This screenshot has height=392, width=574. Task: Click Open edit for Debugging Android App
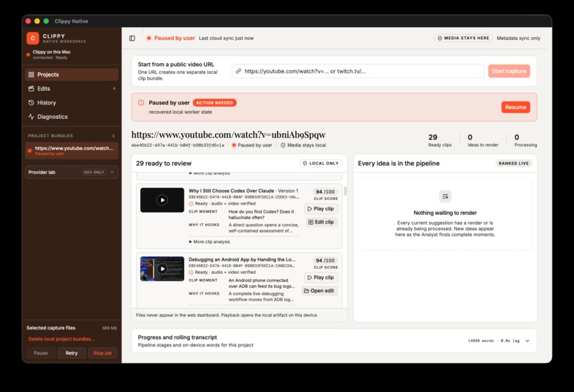[x=319, y=291]
